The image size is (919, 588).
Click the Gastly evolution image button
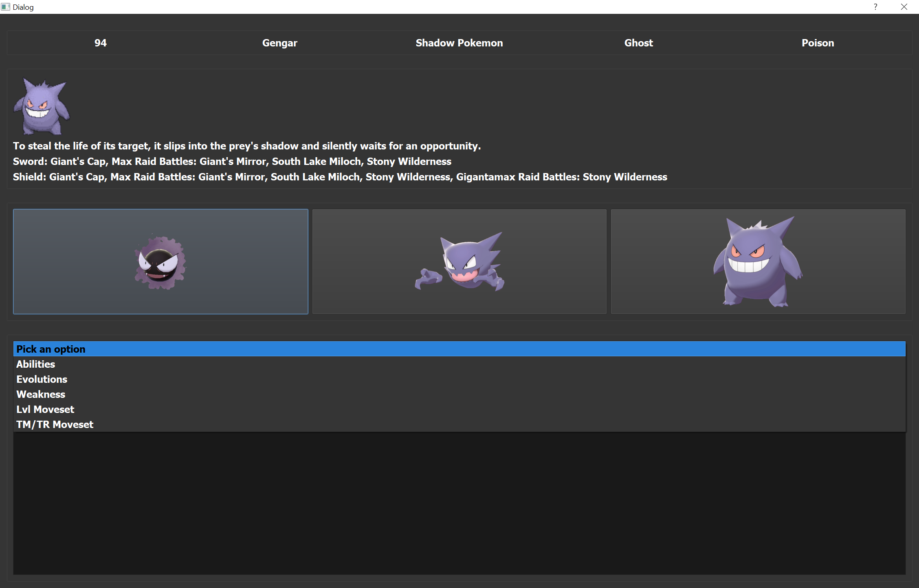[x=160, y=261]
